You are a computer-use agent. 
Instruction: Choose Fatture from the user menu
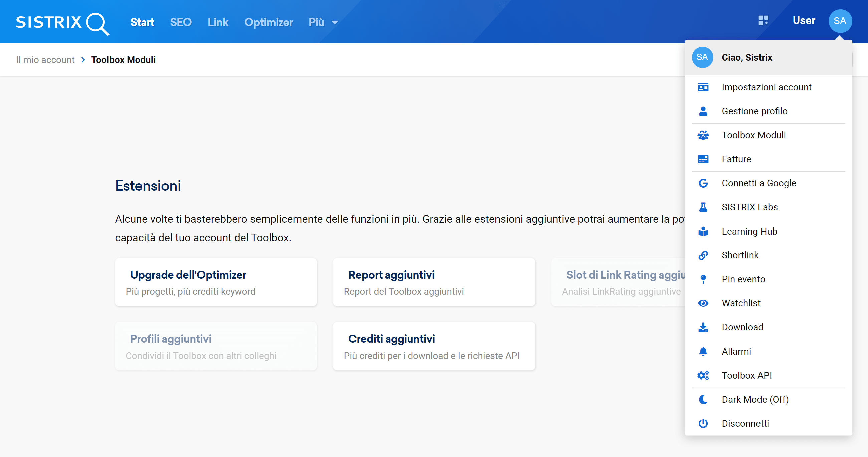point(736,159)
